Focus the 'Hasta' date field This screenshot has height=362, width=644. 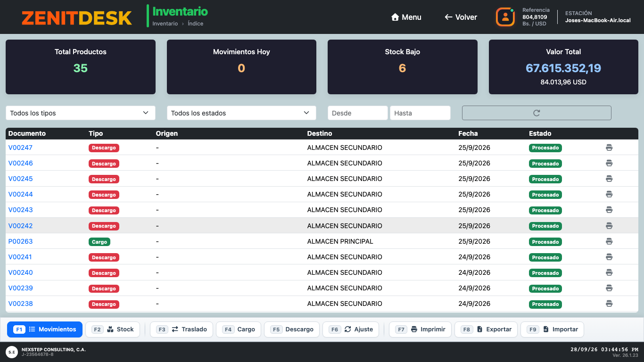(x=420, y=113)
